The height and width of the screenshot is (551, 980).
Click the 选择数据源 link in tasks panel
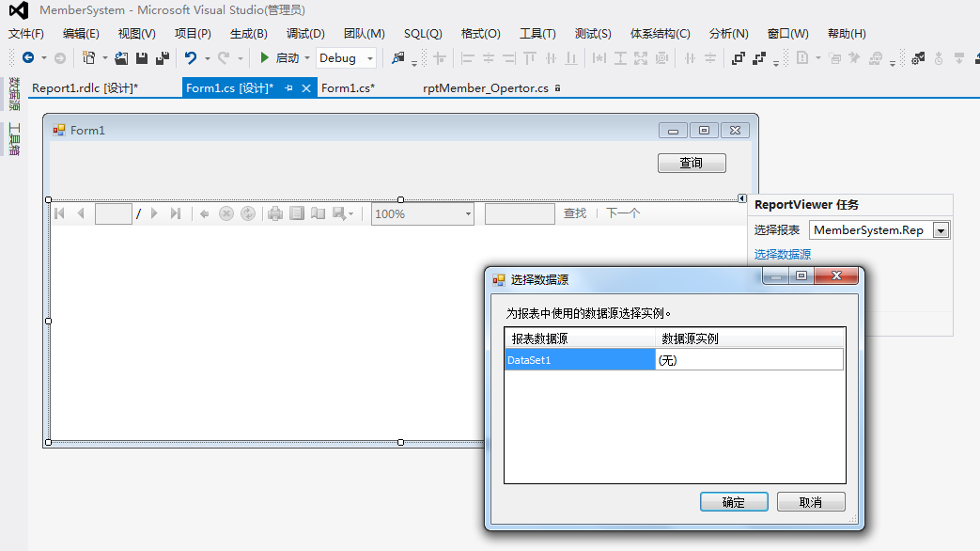coord(783,254)
